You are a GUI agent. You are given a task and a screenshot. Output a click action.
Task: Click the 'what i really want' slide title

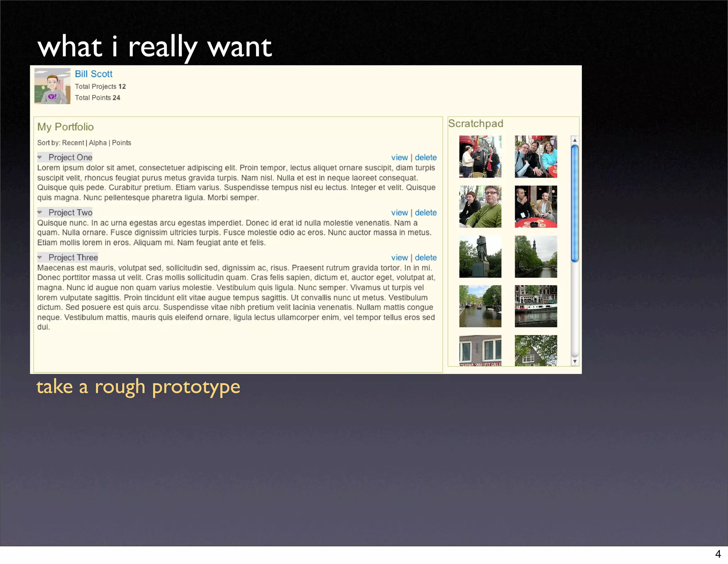click(155, 47)
